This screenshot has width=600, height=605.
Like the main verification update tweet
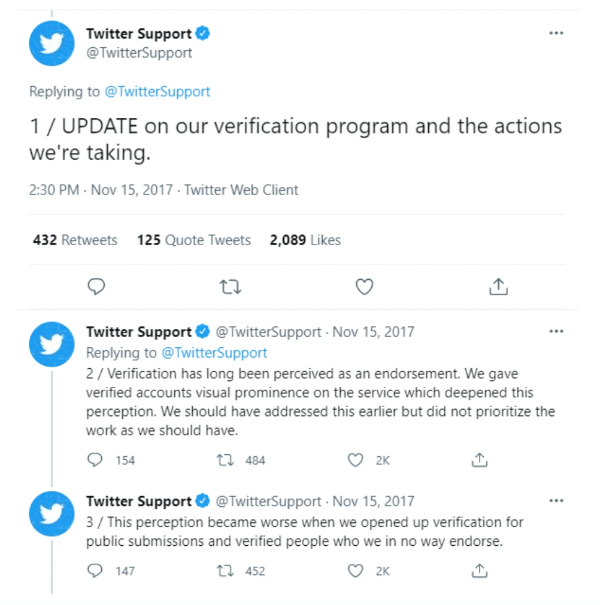[x=364, y=287]
